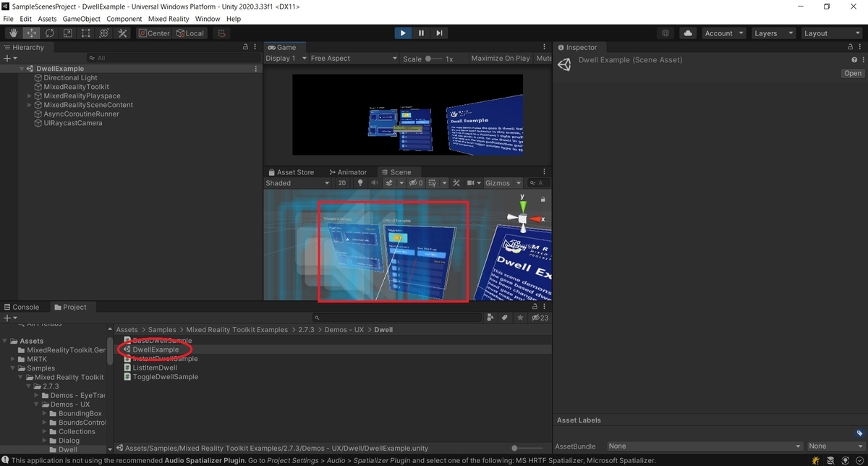The width and height of the screenshot is (868, 466).
Task: Adjust the Project icon size slider
Action: [x=527, y=449]
